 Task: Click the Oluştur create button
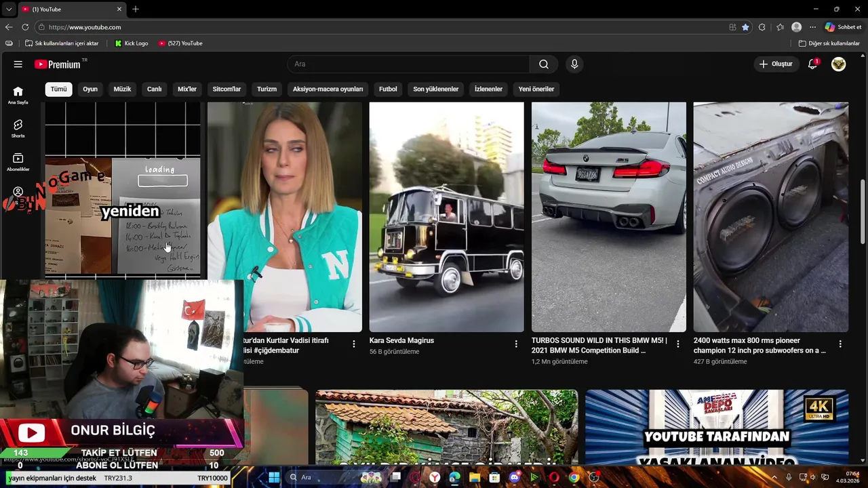tap(776, 64)
